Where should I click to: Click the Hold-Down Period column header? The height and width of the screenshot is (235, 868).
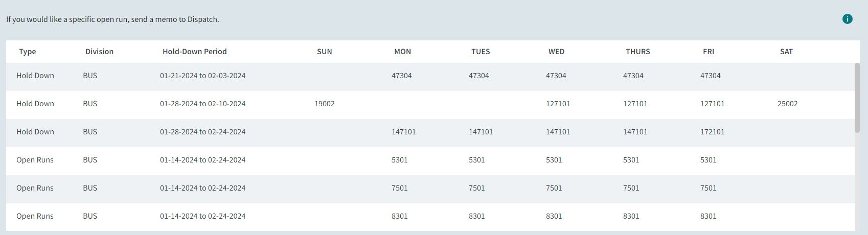click(194, 52)
